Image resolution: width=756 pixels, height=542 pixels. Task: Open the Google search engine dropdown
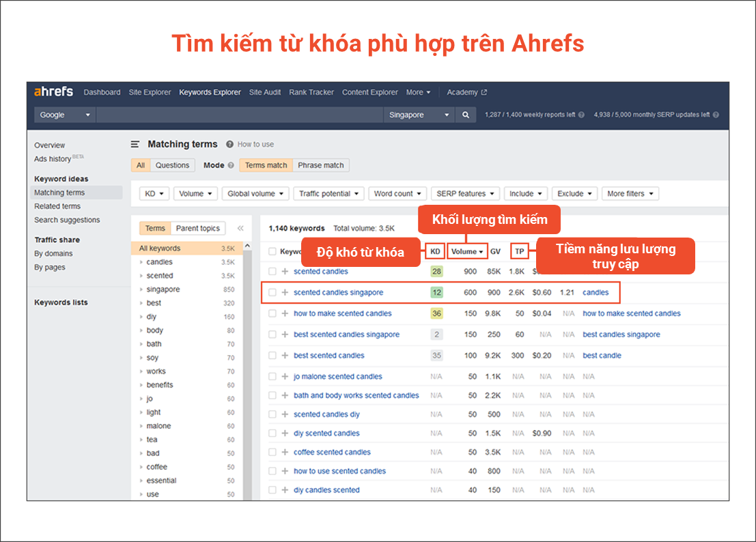point(65,115)
